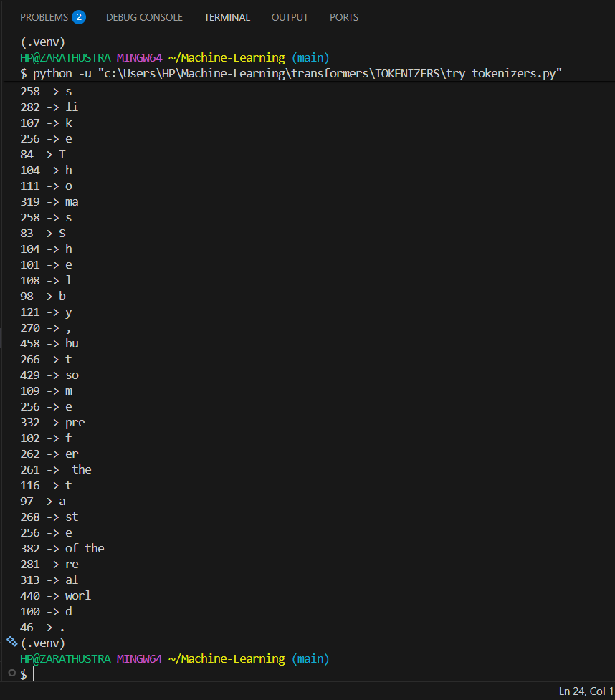Viewport: 615px width, 700px height.
Task: Focus the terminal cursor at the bottom prompt
Action: point(36,673)
